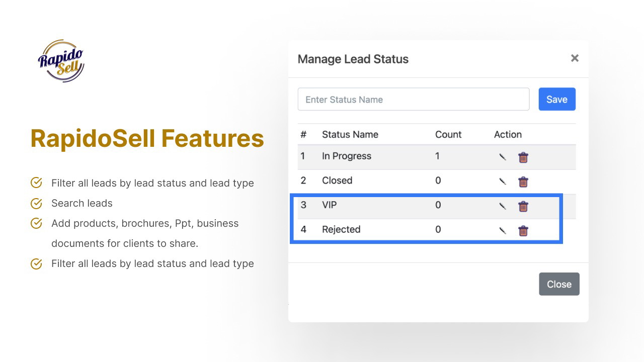The width and height of the screenshot is (644, 362).
Task: Edit the In Progress status with pencil icon
Action: (502, 157)
